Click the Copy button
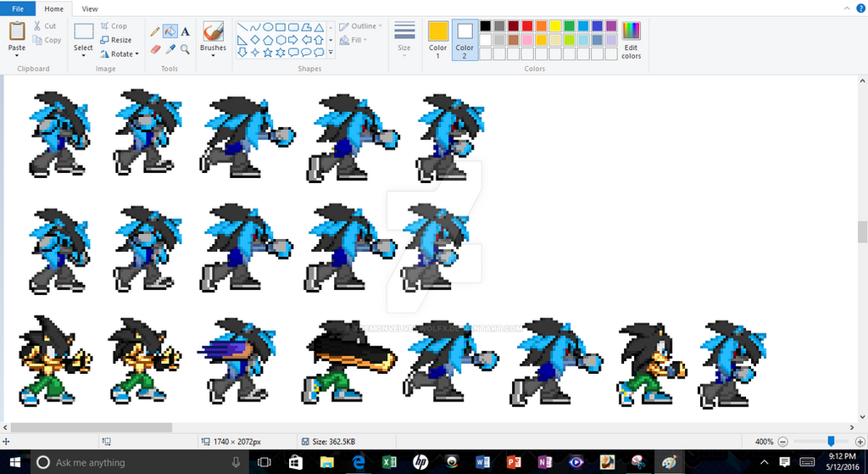Screen dimensions: 868x474 (47, 40)
